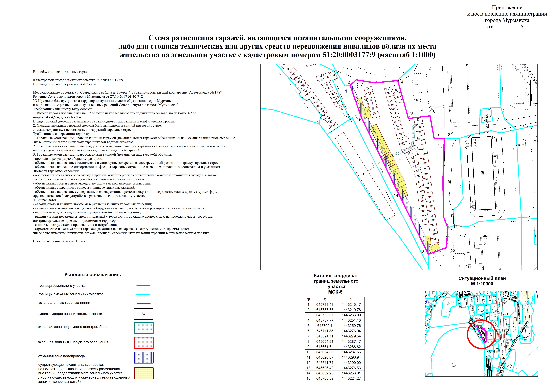Click the cyan adjacent parcels legend line
554x392 pixels.
tap(143, 294)
